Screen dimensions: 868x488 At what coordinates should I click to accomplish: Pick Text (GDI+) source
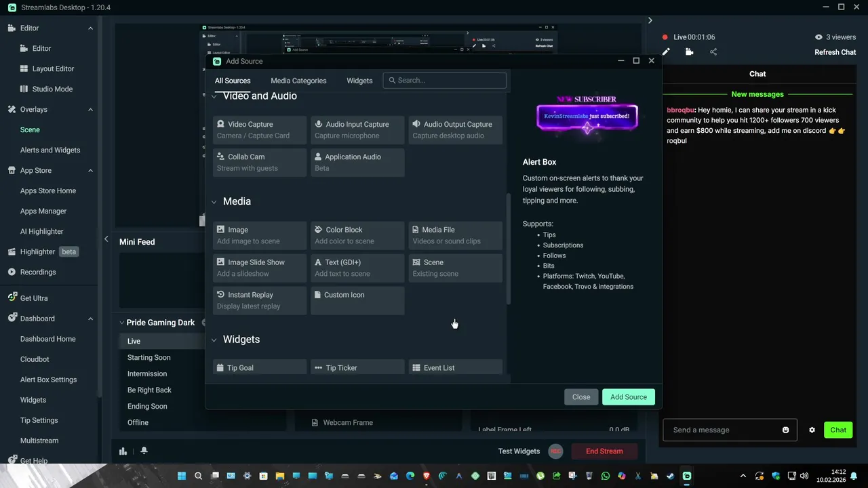coord(357,268)
